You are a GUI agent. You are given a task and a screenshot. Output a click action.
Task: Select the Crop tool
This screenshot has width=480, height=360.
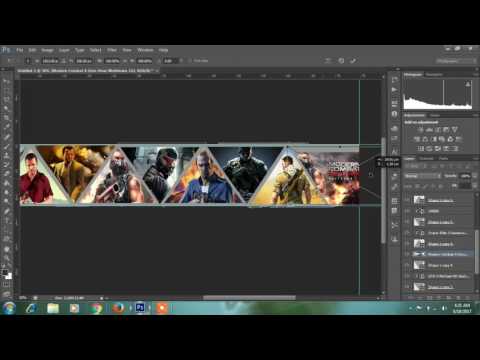[x=7, y=117]
